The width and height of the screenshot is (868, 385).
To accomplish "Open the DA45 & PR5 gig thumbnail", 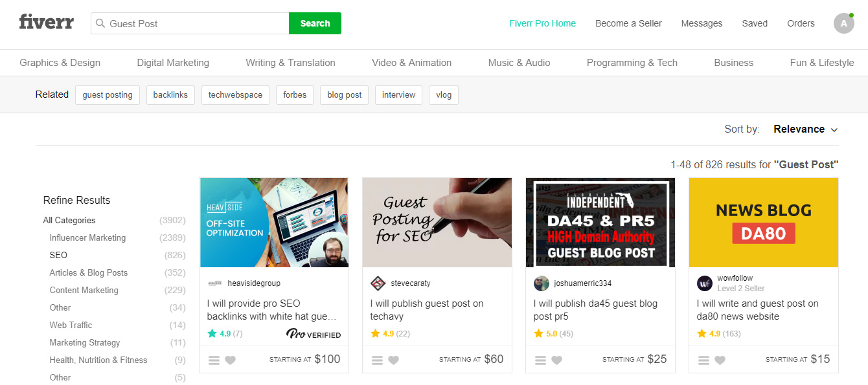I will 600,223.
